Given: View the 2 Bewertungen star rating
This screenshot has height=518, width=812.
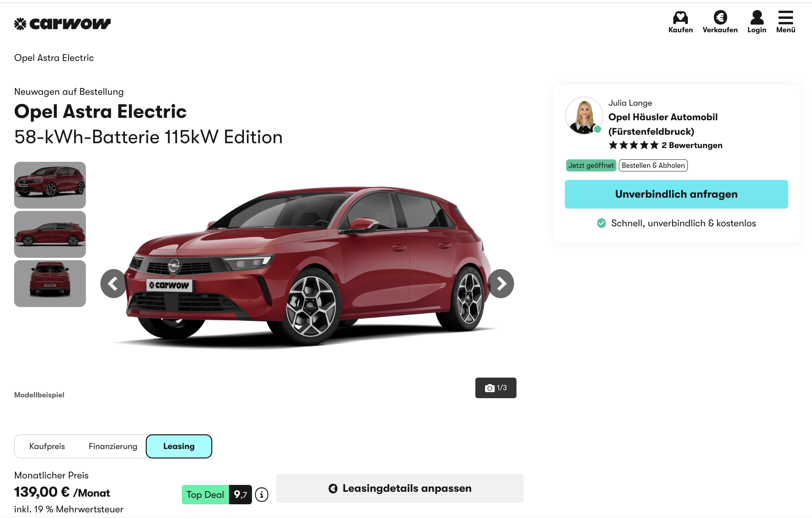Looking at the screenshot, I should [x=665, y=145].
